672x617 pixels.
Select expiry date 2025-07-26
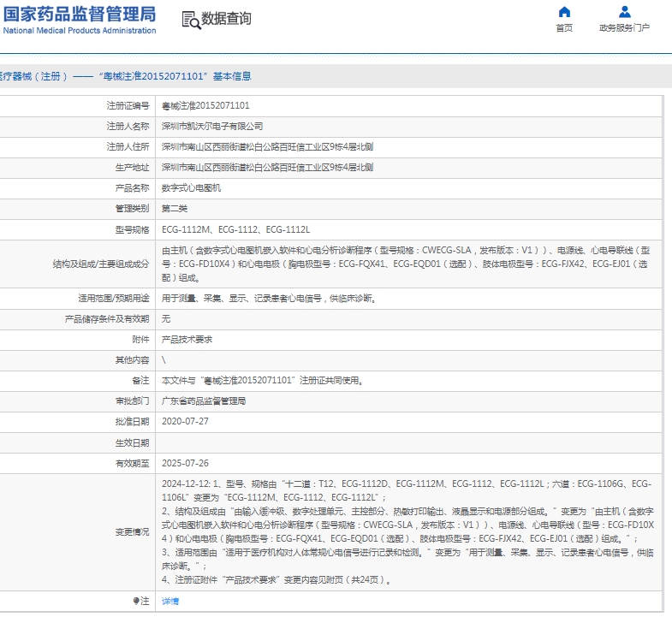pyautogui.click(x=185, y=463)
